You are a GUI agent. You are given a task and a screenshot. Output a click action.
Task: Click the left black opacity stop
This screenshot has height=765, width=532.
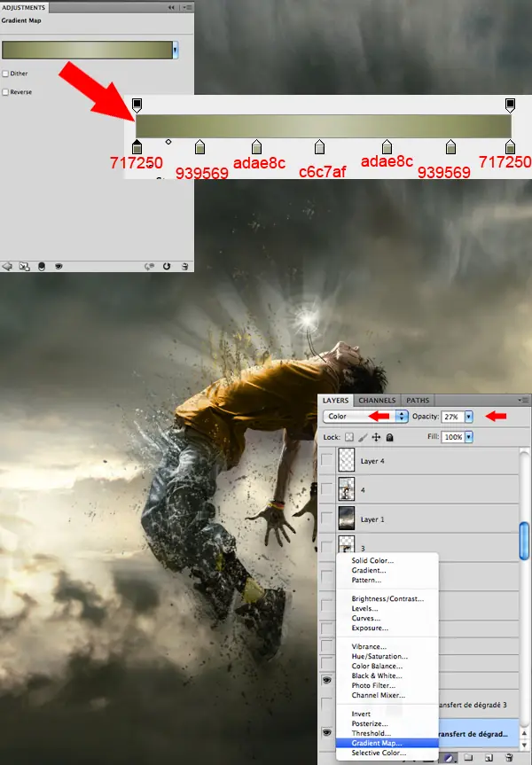[137, 105]
